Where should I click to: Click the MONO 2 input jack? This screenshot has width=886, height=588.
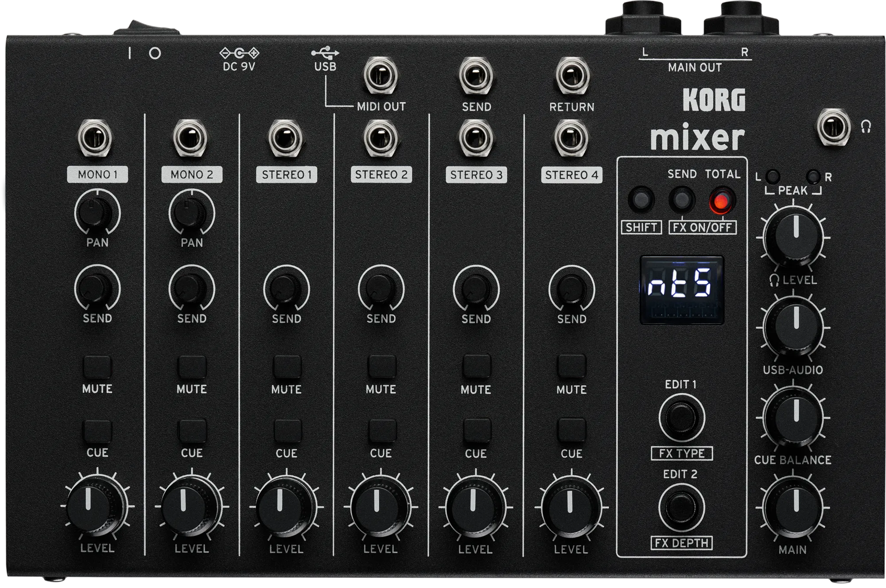click(x=190, y=138)
